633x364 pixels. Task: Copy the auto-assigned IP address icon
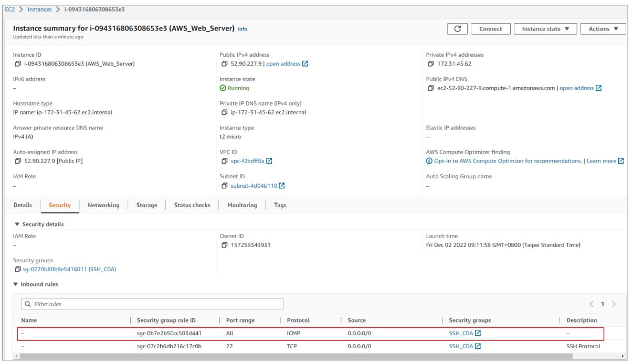18,161
